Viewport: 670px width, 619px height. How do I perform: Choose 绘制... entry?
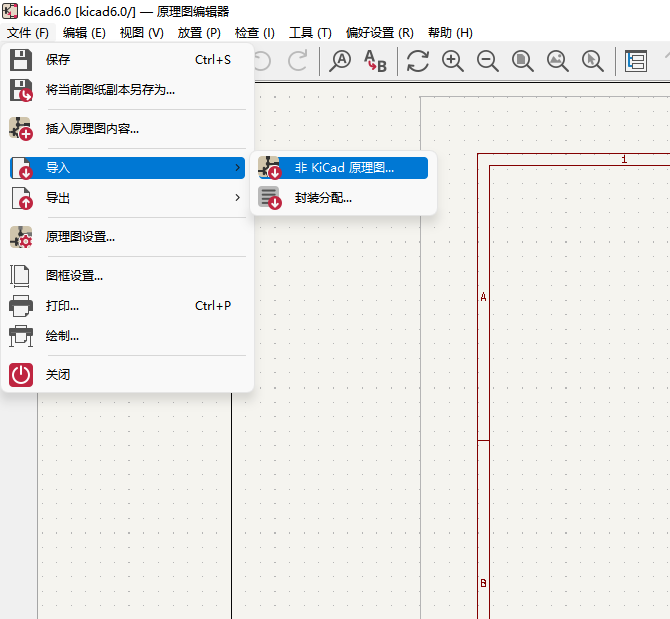coord(127,336)
